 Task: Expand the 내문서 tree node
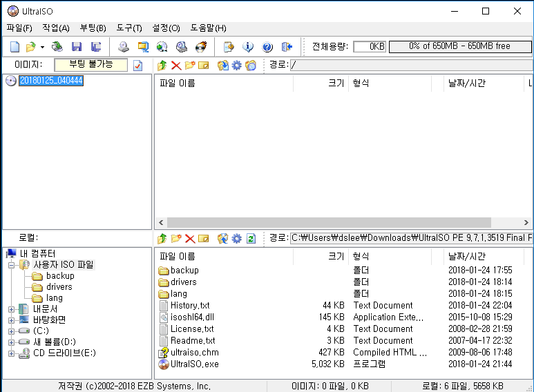point(11,309)
